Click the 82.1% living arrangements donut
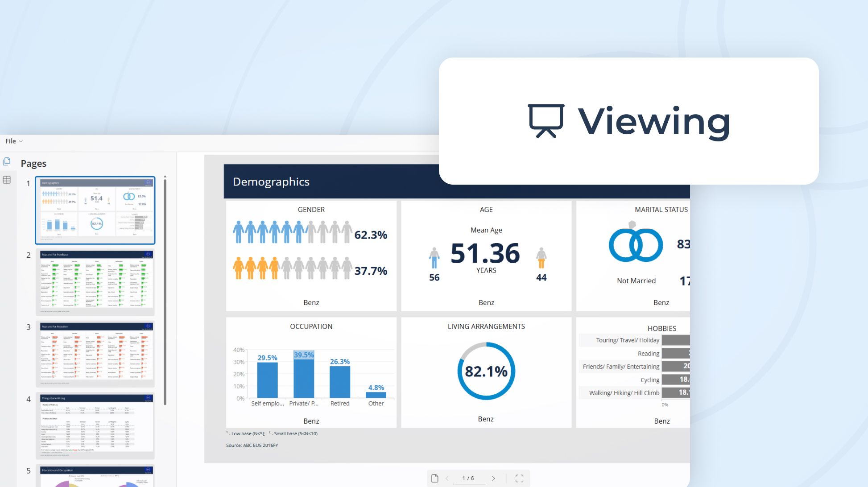 [486, 371]
